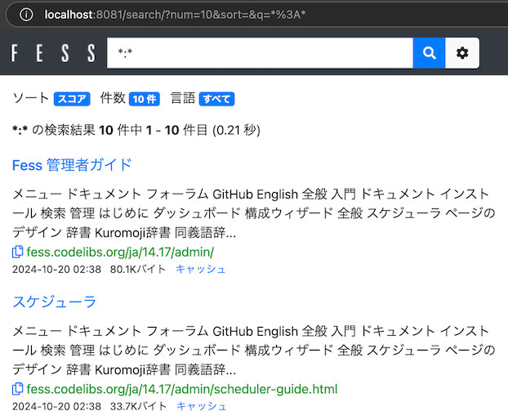The width and height of the screenshot is (508, 420).
Task: Click the スケジューラ result description snippet
Action: coord(254,351)
